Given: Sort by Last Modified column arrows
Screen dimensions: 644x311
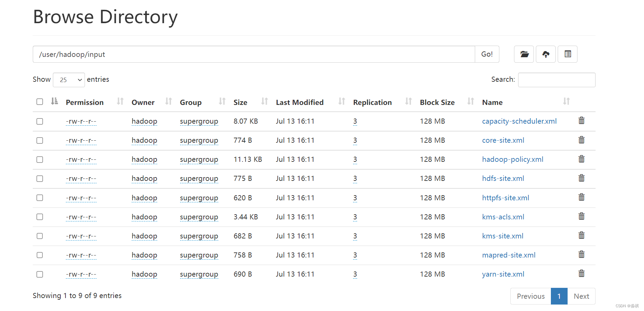Looking at the screenshot, I should click(341, 102).
